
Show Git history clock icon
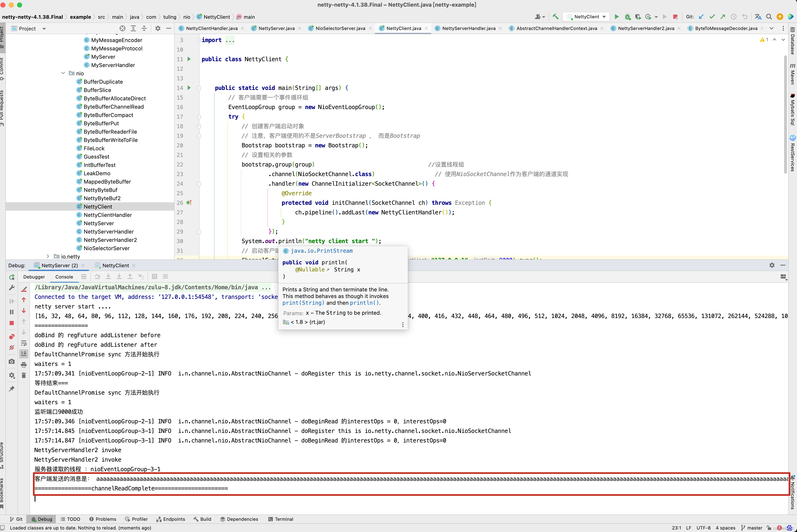pos(733,17)
